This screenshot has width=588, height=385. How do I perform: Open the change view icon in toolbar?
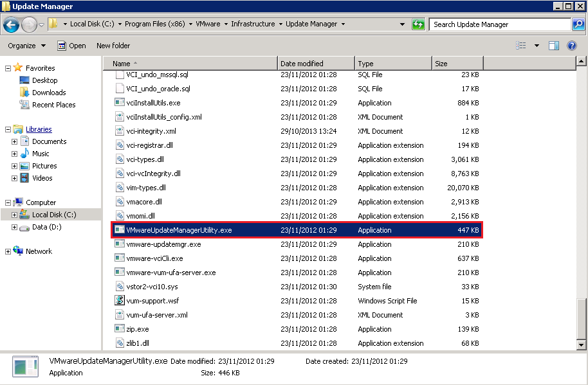pyautogui.click(x=521, y=46)
